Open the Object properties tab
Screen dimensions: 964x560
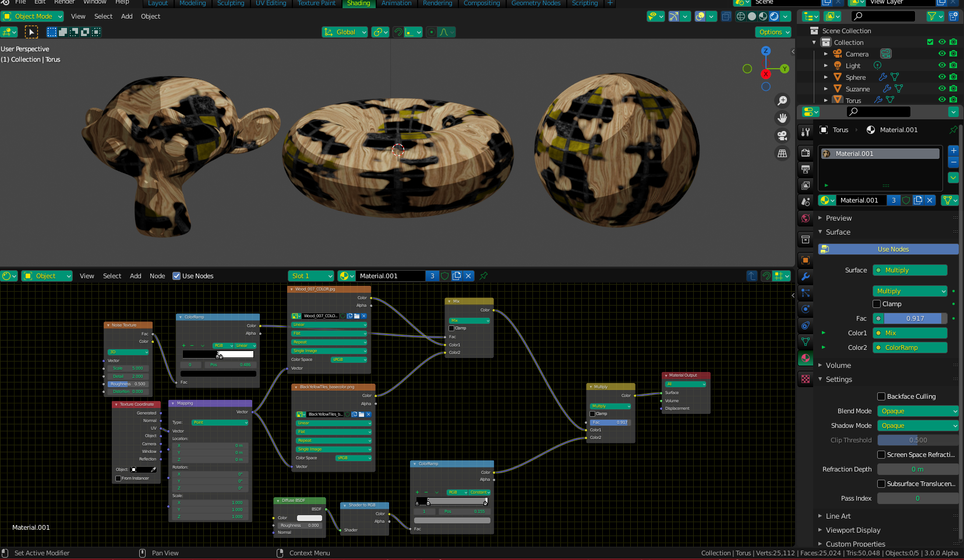pos(806,260)
